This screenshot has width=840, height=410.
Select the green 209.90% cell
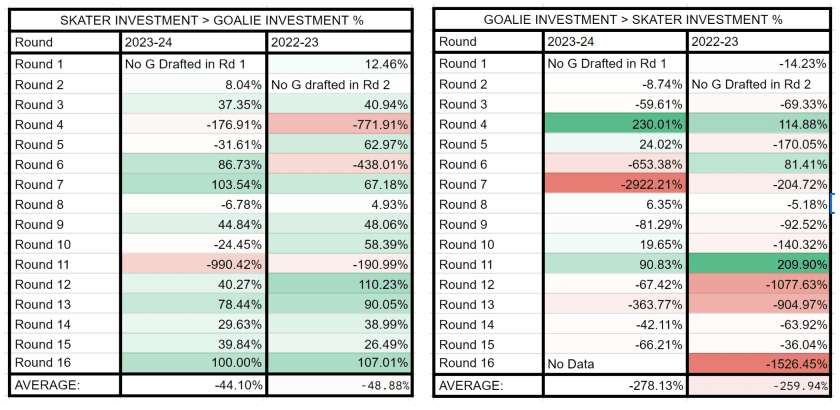(x=761, y=264)
